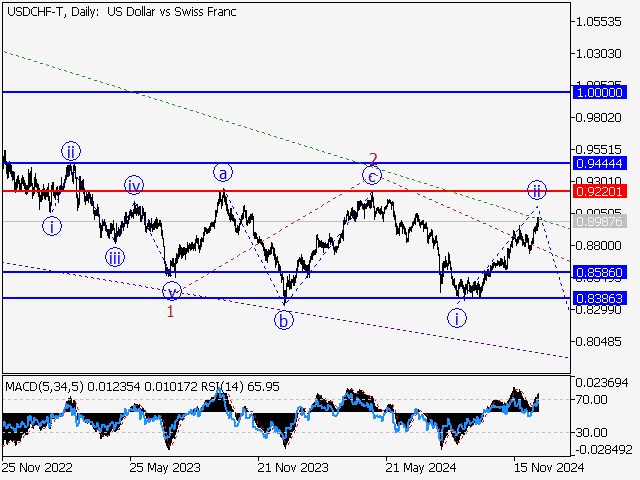This screenshot has width=640, height=480.
Task: Click the red wave 1 label
Action: tap(171, 311)
